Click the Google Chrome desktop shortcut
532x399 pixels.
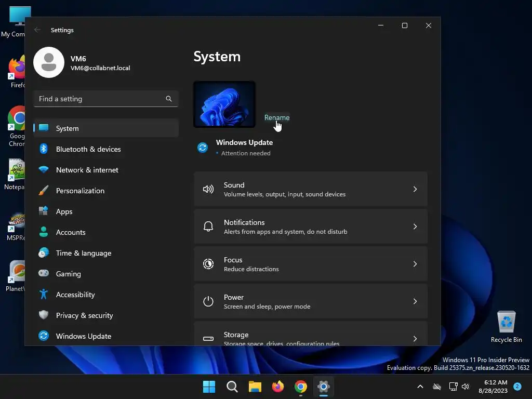(16, 126)
